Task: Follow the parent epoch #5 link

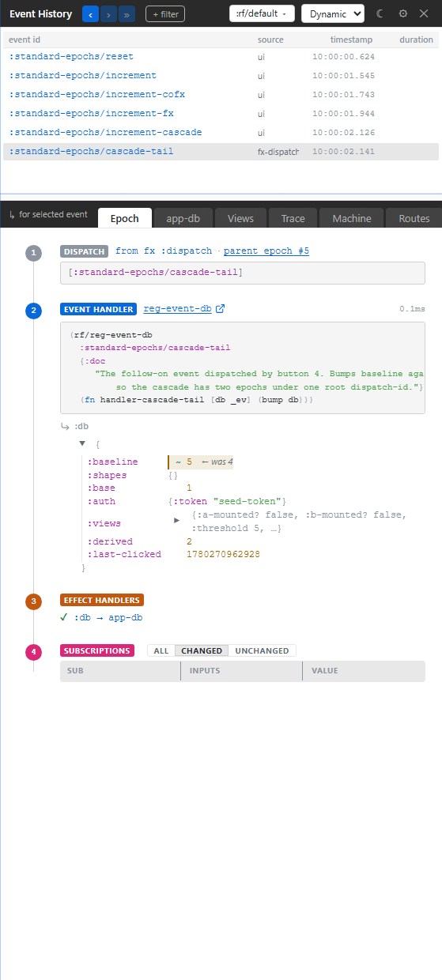Action: (266, 251)
